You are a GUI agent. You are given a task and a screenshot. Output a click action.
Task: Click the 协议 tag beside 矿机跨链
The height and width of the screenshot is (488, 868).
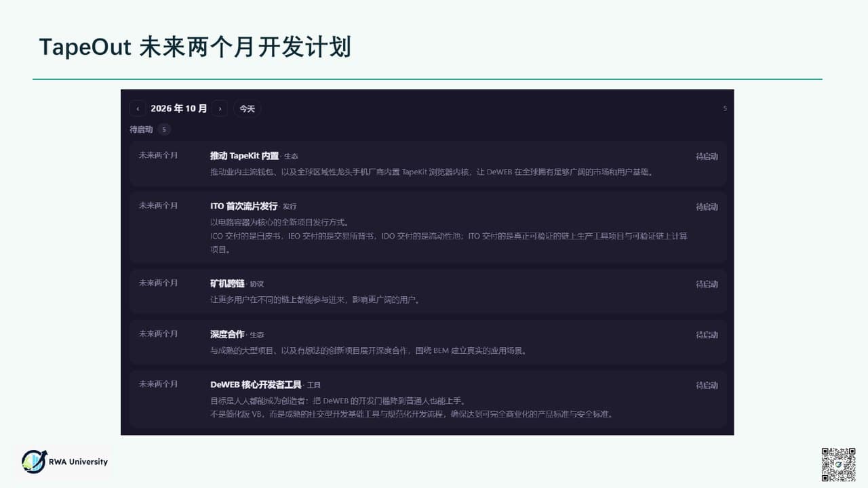[x=256, y=284]
